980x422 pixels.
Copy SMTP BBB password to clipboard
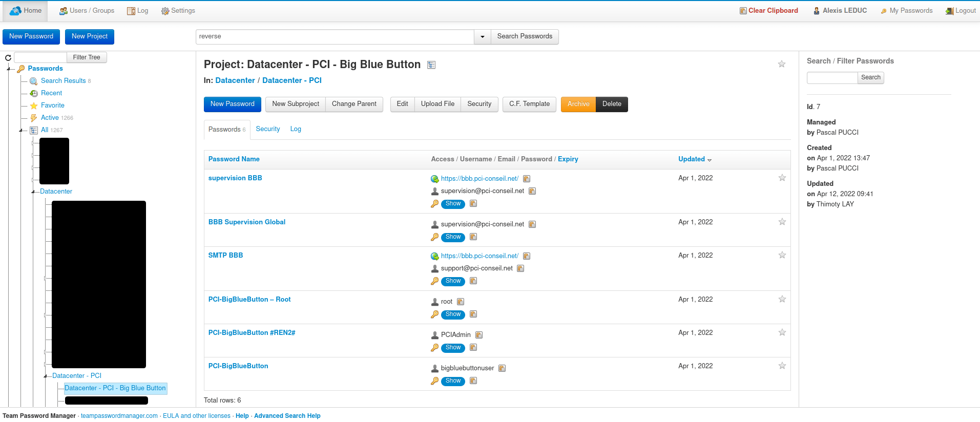pyautogui.click(x=473, y=281)
